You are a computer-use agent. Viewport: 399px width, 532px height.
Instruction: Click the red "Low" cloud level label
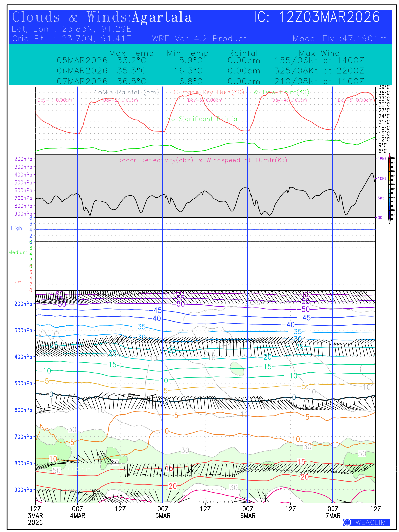[16, 281]
